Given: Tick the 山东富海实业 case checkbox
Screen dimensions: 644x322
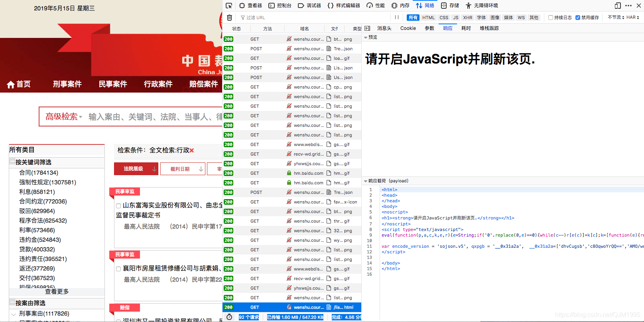Looking at the screenshot, I should [x=118, y=206].
